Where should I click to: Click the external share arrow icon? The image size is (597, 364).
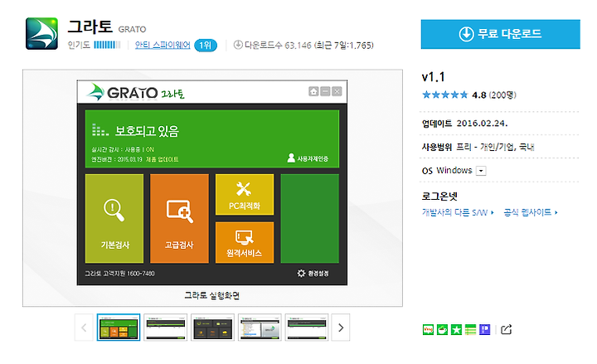(x=506, y=329)
